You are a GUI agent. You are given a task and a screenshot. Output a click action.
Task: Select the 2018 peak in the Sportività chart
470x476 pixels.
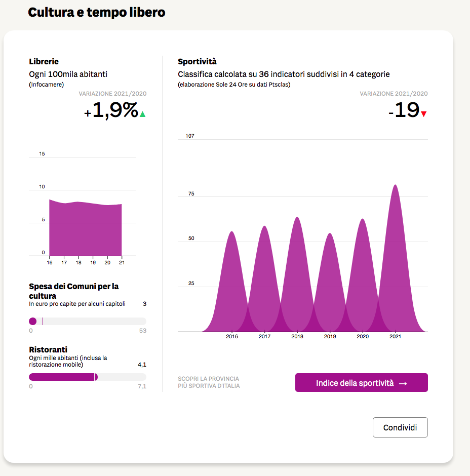coord(297,274)
